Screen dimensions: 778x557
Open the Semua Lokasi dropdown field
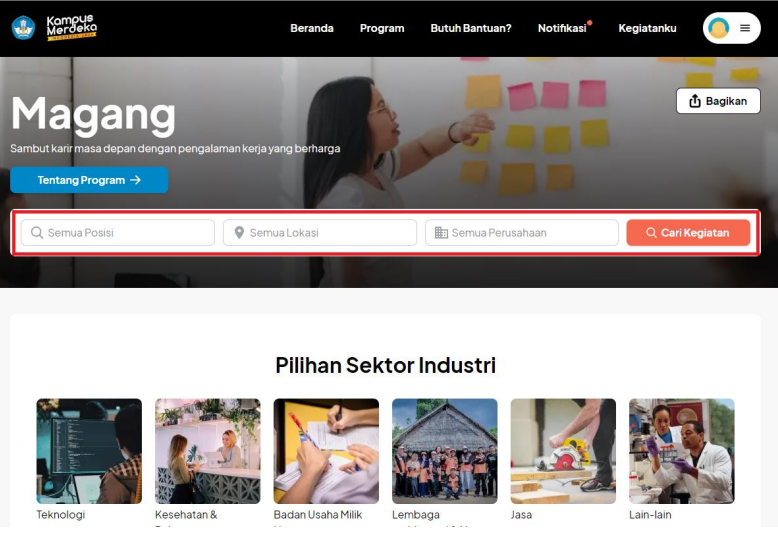pyautogui.click(x=320, y=233)
